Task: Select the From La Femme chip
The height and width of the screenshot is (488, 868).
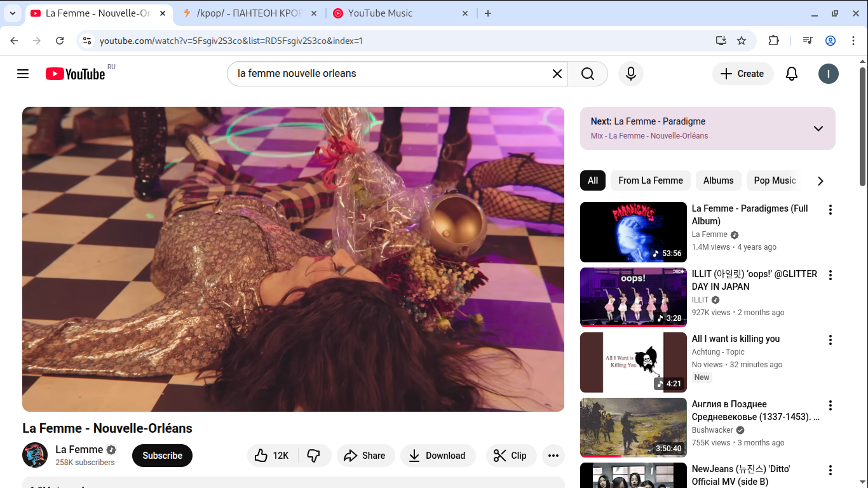Action: tap(651, 180)
